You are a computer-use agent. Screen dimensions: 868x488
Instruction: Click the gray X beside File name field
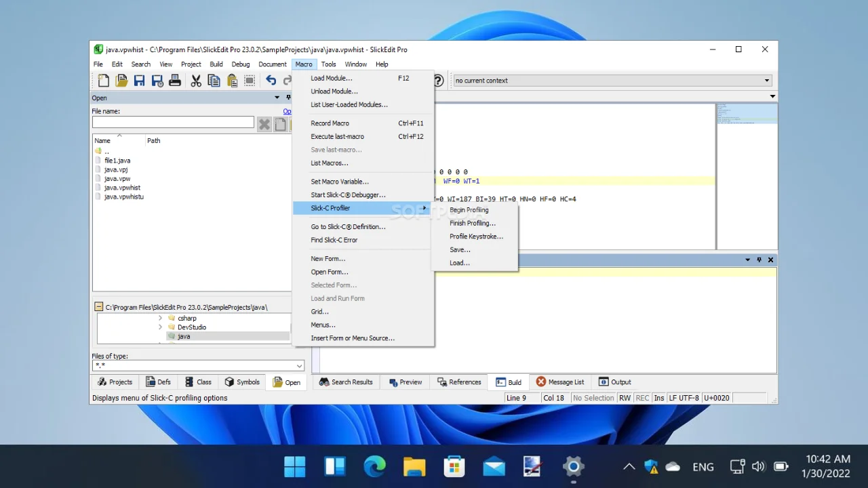click(264, 123)
